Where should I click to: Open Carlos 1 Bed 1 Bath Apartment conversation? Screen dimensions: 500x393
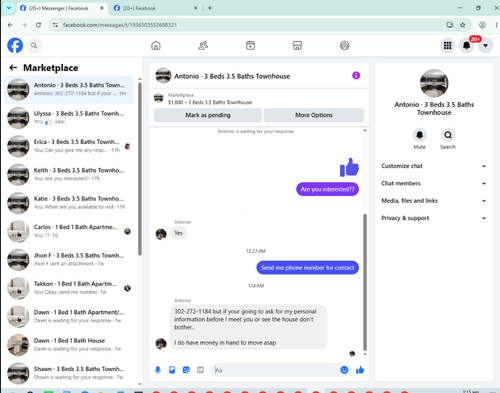[x=69, y=231]
